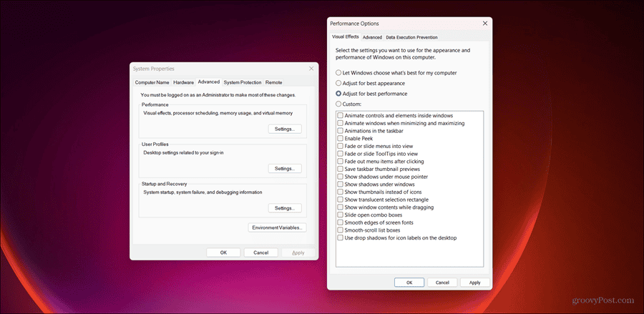Apply changes in Performance Options
The width and height of the screenshot is (644, 314).
click(x=475, y=283)
